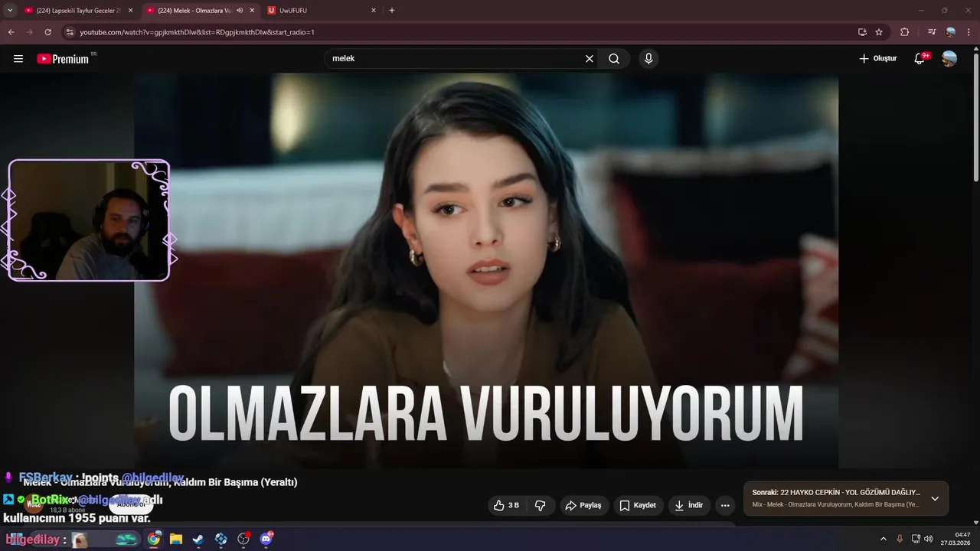Clear the YouTube search box text
Image resolution: width=980 pixels, height=551 pixels.
click(x=590, y=59)
